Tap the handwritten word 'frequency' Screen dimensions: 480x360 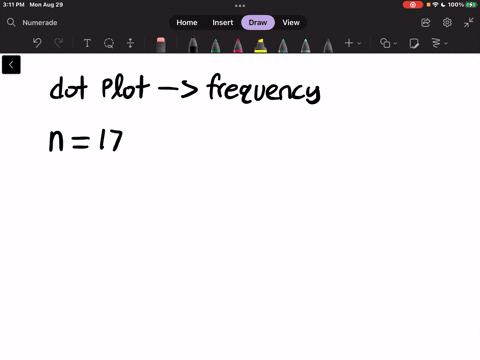coord(263,88)
